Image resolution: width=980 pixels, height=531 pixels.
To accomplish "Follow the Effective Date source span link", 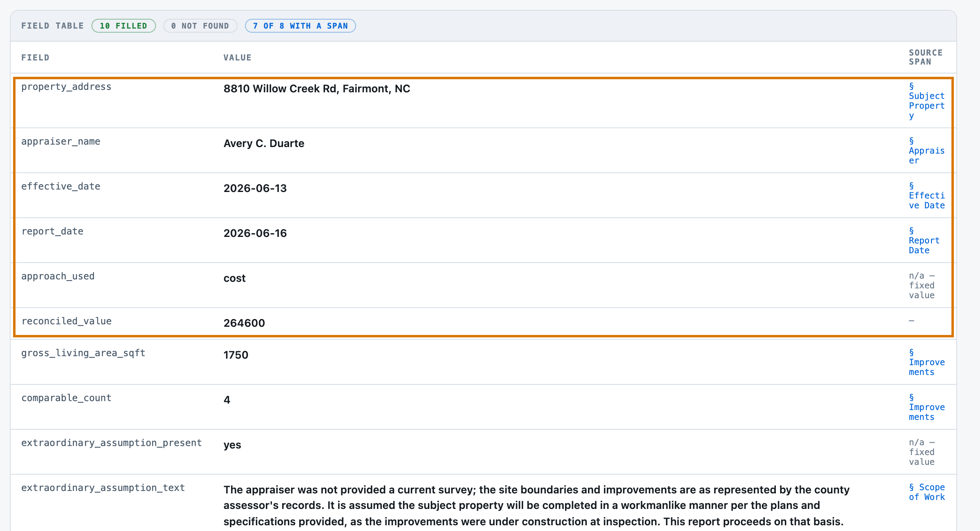I will [x=927, y=196].
